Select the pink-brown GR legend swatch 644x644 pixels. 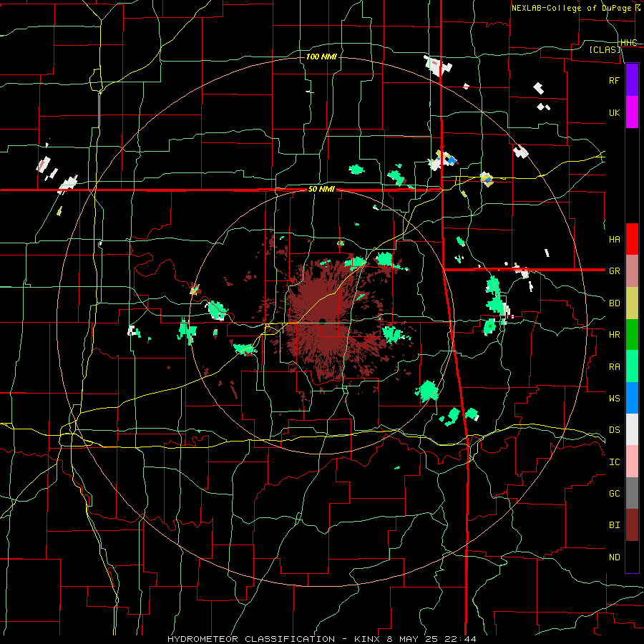coord(632,270)
